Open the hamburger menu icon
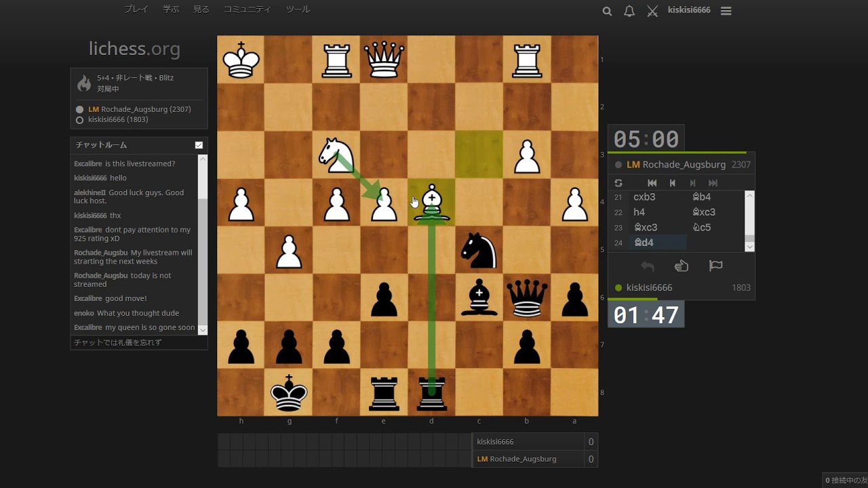The image size is (868, 488). tap(726, 11)
